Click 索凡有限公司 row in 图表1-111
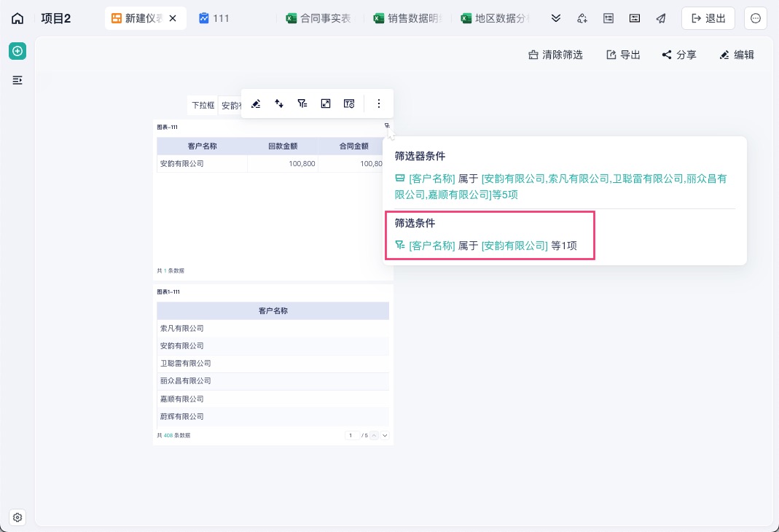779x532 pixels. pos(273,329)
